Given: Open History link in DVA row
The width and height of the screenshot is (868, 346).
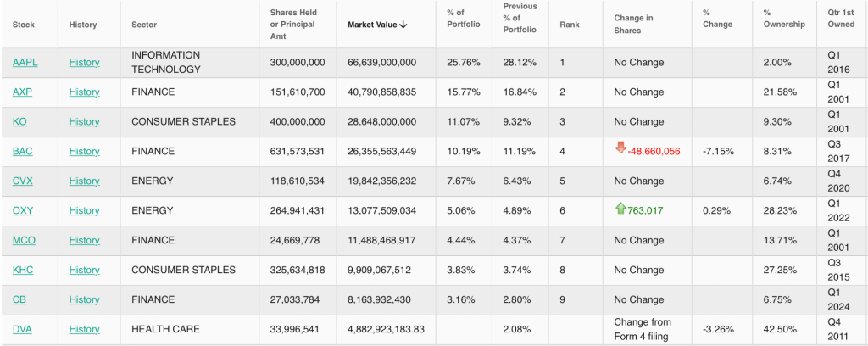Looking at the screenshot, I should (x=84, y=330).
